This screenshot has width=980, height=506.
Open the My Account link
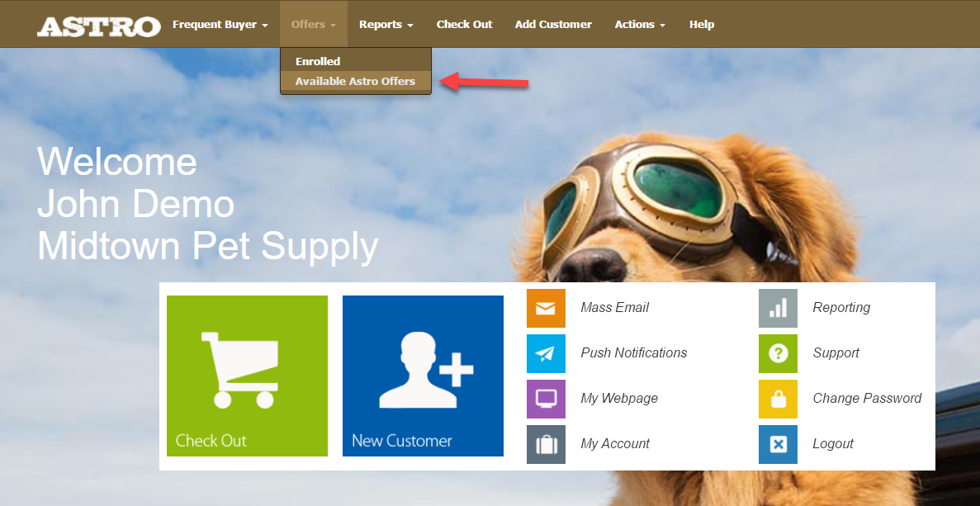615,443
